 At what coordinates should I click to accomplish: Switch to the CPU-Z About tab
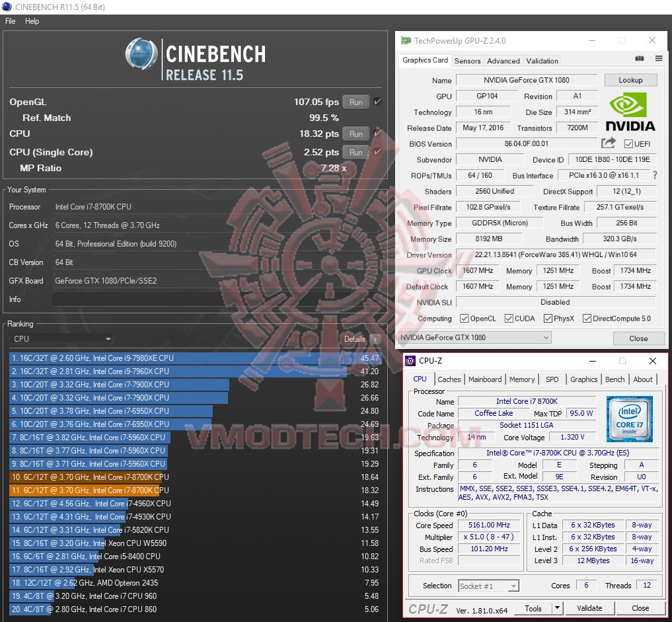[643, 379]
